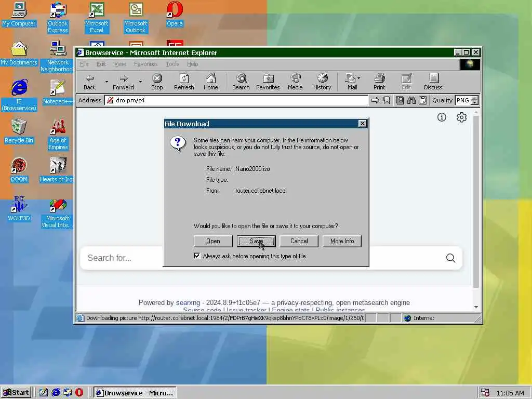Increase Quality with the up stepper arrow
The height and width of the screenshot is (399, 532).
(475, 98)
